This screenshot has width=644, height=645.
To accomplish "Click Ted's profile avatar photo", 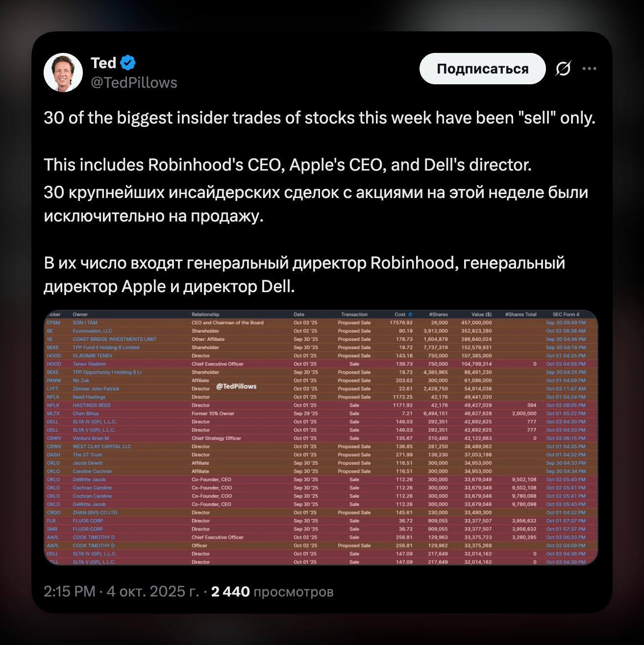I will pos(63,73).
